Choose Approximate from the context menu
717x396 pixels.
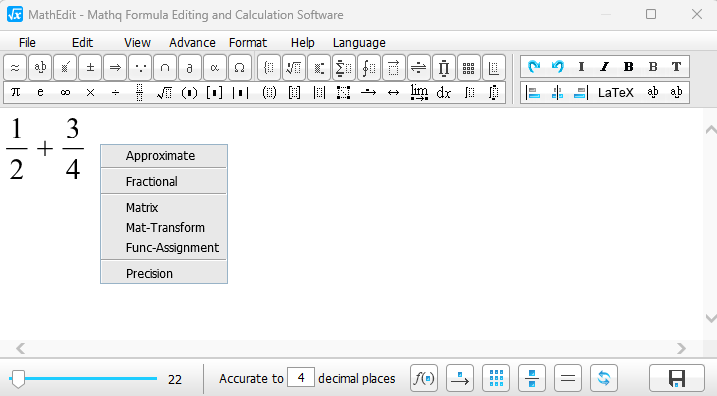coord(164,156)
